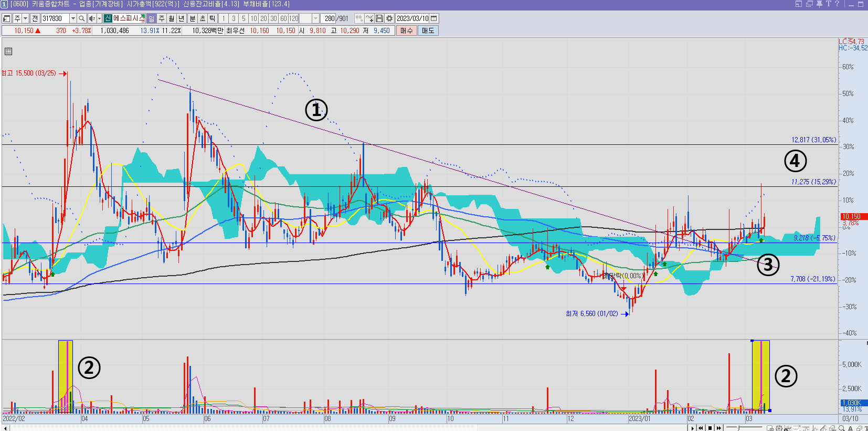Click the speaker sound icon

pos(92,18)
